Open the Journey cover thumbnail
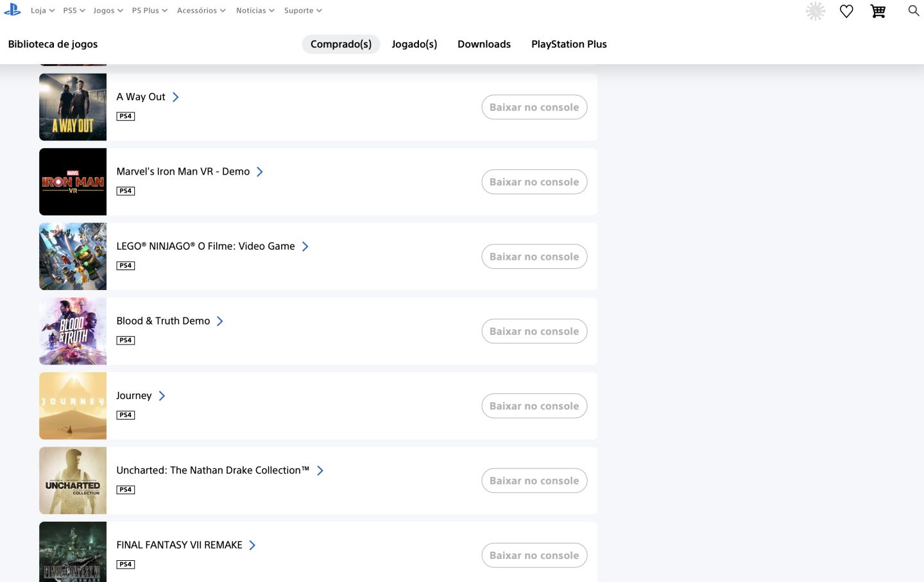 tap(73, 406)
